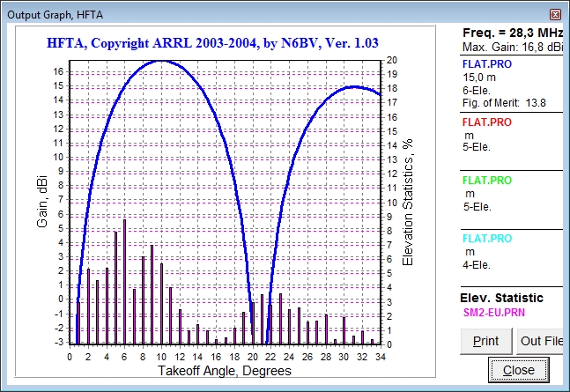
Task: Click the Gain, dBi axis label
Action: pyautogui.click(x=42, y=202)
